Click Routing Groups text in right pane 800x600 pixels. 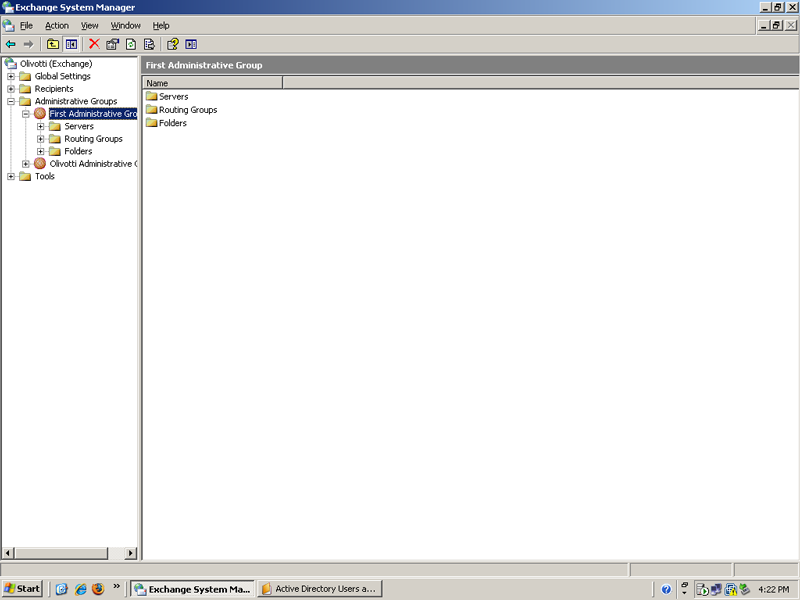pyautogui.click(x=188, y=110)
